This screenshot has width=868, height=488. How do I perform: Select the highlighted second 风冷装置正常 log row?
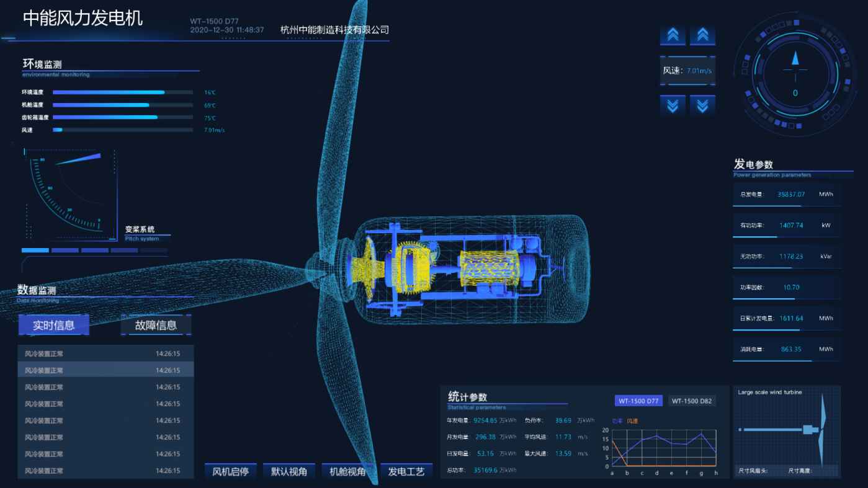click(x=105, y=370)
